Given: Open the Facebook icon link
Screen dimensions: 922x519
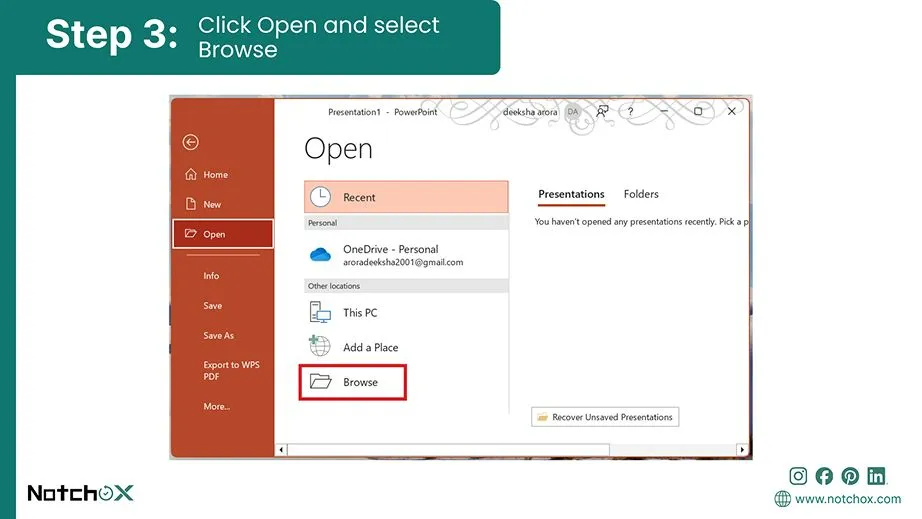Looking at the screenshot, I should pos(824,476).
